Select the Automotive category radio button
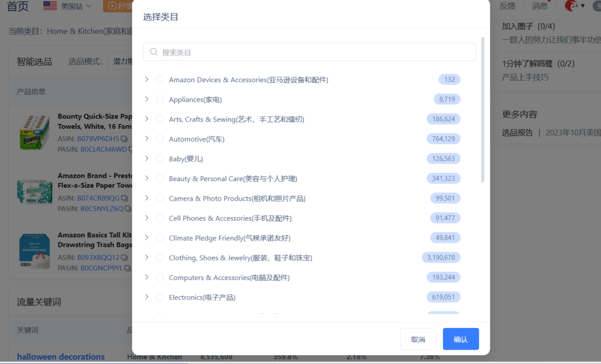 [x=160, y=138]
